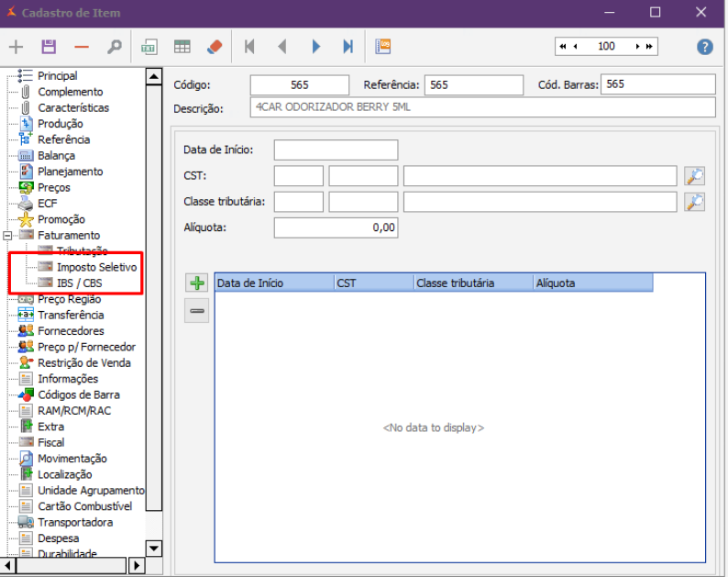Image resolution: width=728 pixels, height=577 pixels.
Task: Open the blue help question mark
Action: pyautogui.click(x=705, y=47)
